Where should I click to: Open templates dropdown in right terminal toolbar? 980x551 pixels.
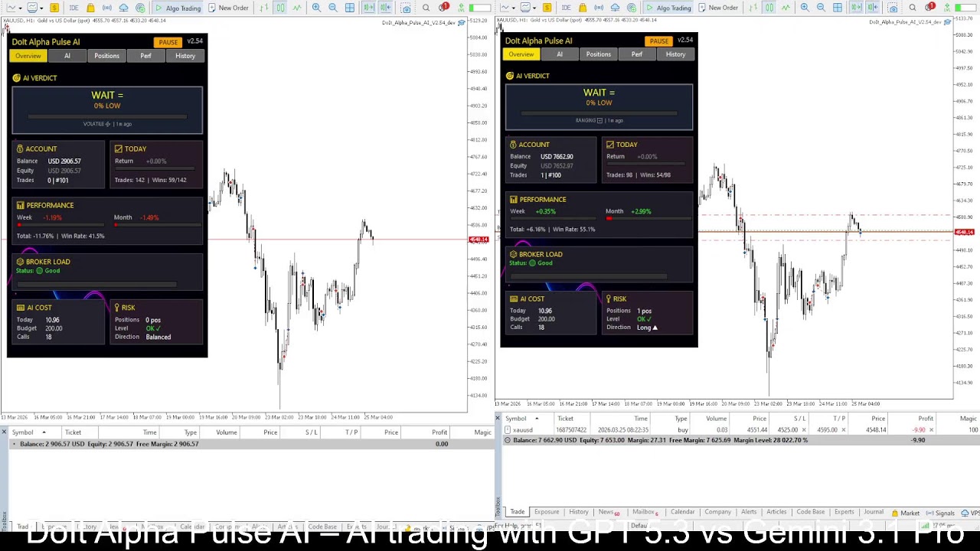pyautogui.click(x=528, y=8)
